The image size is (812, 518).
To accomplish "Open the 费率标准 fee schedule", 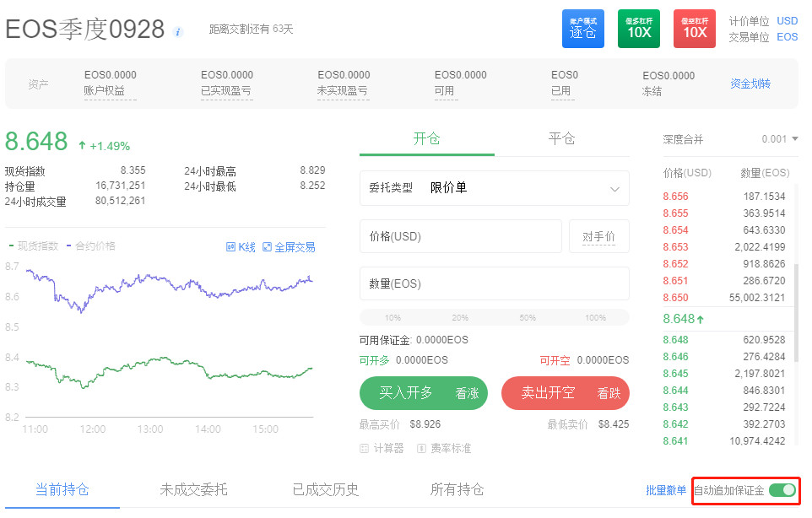I will pos(444,448).
